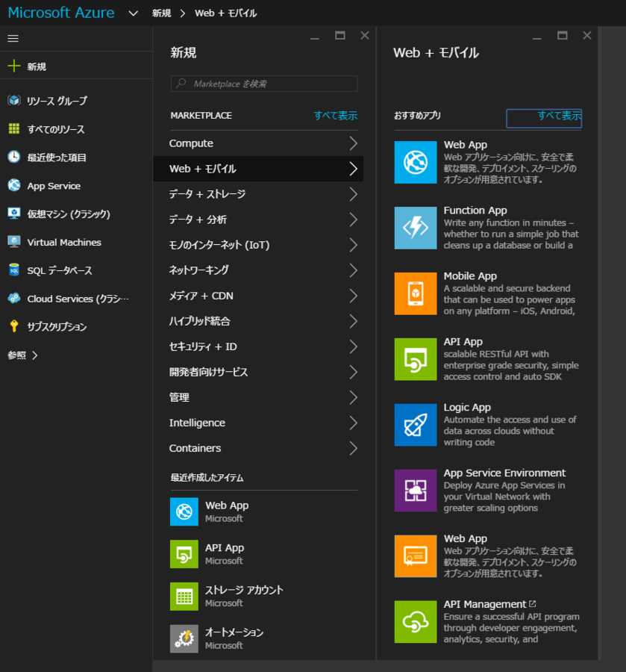Viewport: 626px width, 672px height.
Task: Expand the データ + ストレージ chevron
Action: click(x=353, y=194)
